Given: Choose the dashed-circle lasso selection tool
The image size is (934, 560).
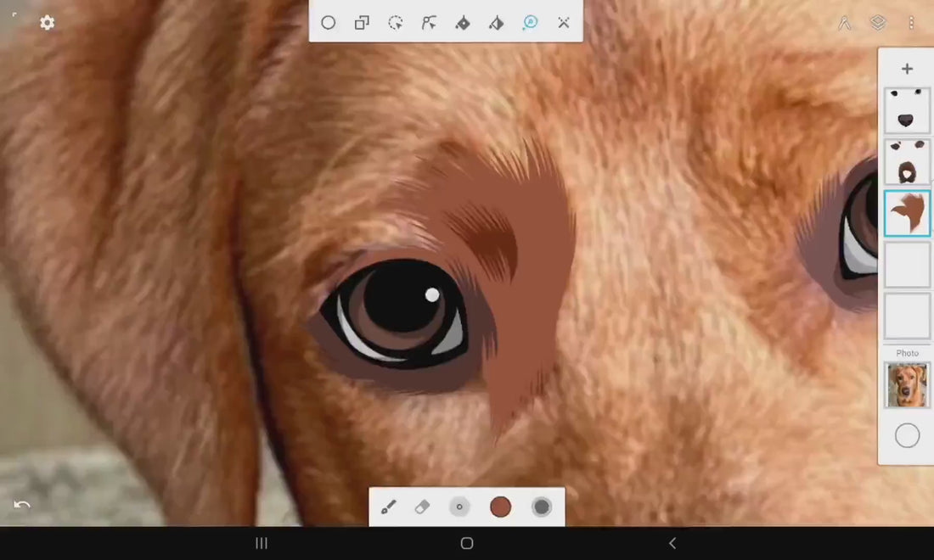Looking at the screenshot, I should coord(396,23).
